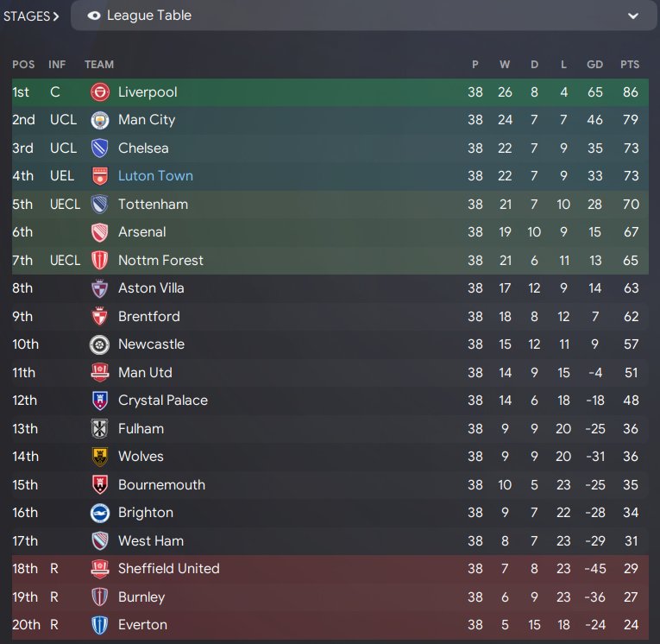Image resolution: width=660 pixels, height=644 pixels.
Task: Toggle the eye icon beside League Table
Action: click(x=94, y=16)
